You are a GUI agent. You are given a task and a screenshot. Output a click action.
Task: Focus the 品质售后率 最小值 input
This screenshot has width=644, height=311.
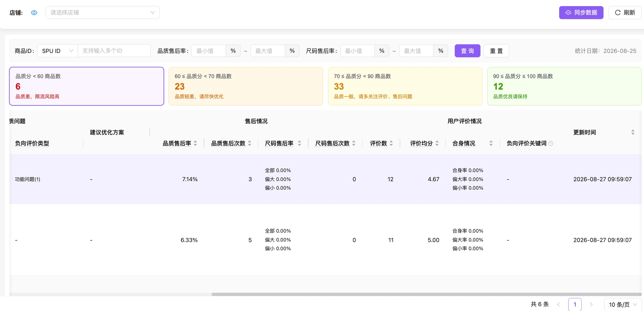click(209, 51)
